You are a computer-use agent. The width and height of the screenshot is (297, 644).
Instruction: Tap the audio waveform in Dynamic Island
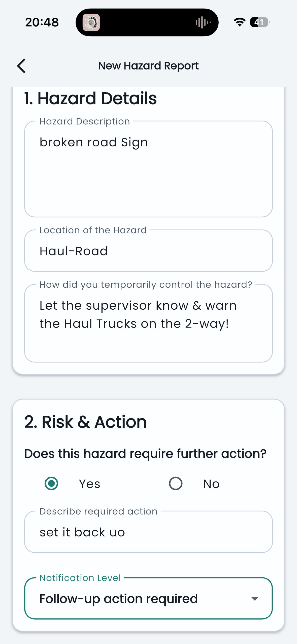click(x=202, y=22)
